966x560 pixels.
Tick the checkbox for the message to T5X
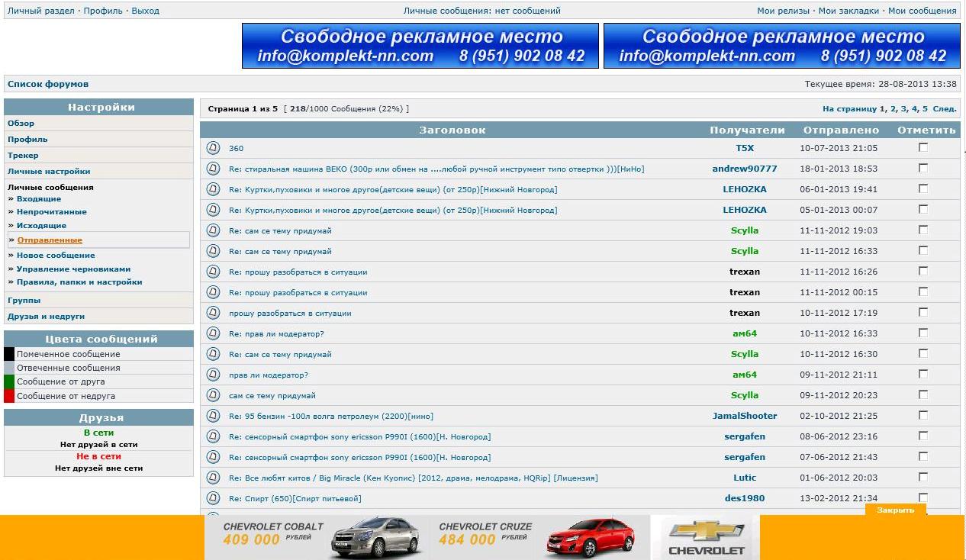(x=923, y=147)
